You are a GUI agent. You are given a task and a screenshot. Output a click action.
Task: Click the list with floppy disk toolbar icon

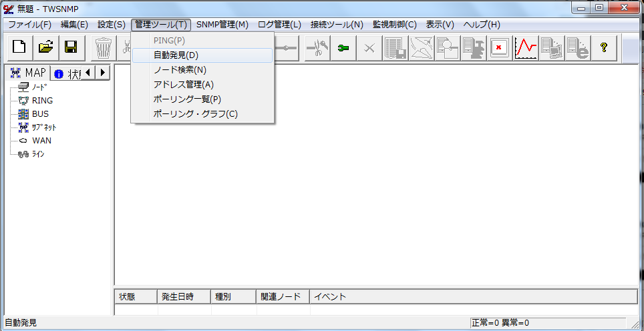[395, 48]
